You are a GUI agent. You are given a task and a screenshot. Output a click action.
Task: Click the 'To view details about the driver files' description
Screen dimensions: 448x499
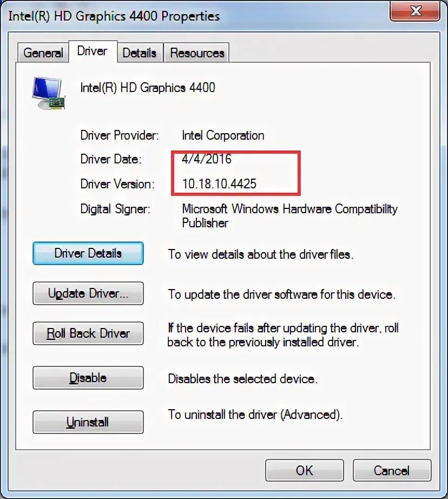tap(261, 254)
